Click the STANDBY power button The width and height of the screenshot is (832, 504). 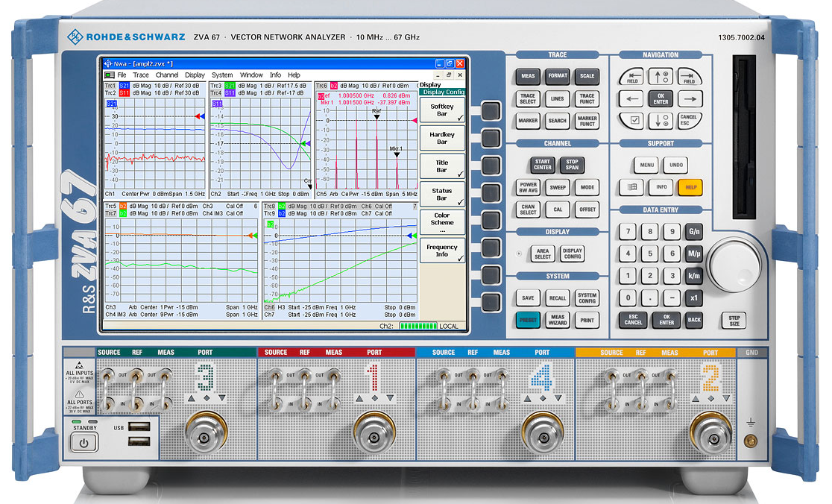(83, 442)
